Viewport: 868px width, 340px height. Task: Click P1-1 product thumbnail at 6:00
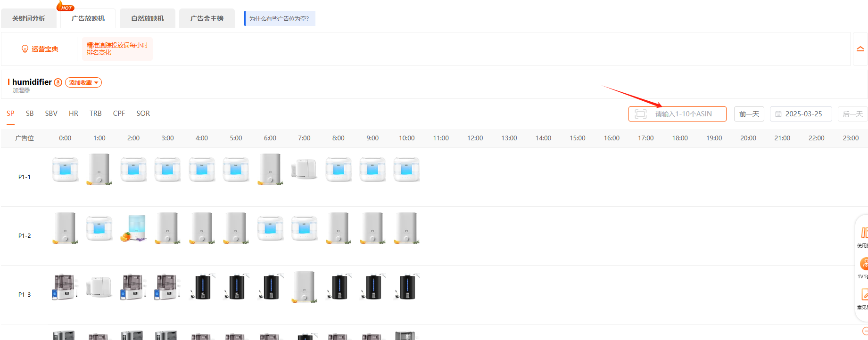(x=270, y=169)
